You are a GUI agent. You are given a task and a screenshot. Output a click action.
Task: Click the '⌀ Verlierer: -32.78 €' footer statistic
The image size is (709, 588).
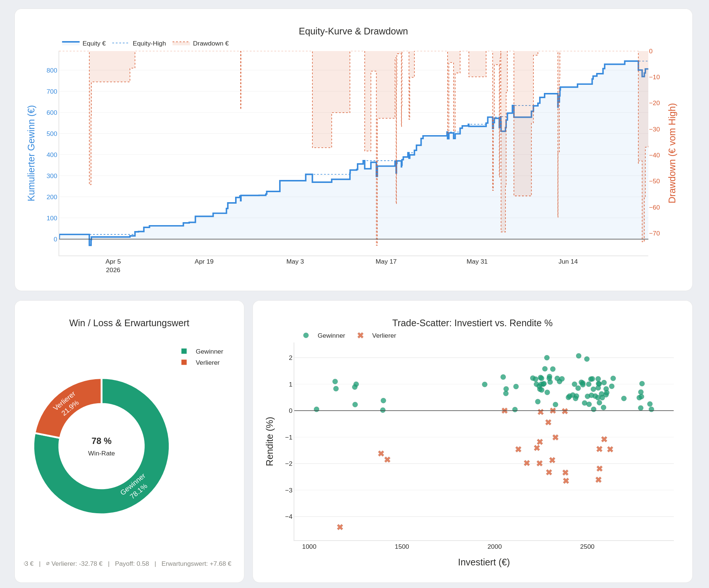tap(74, 564)
